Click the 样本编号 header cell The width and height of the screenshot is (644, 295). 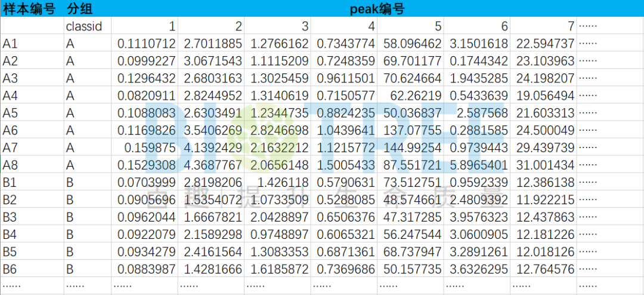coord(31,9)
